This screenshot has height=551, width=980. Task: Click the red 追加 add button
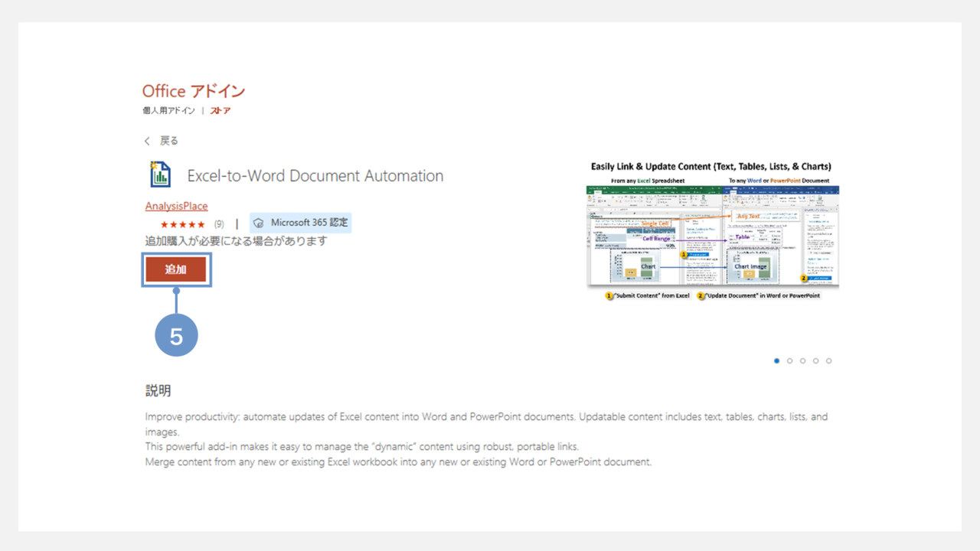[x=176, y=269]
